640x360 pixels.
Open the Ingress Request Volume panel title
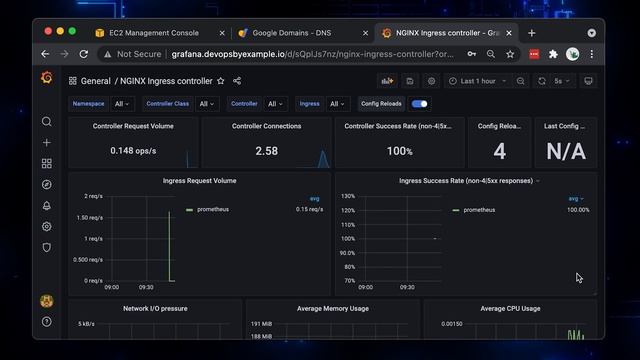[200, 180]
